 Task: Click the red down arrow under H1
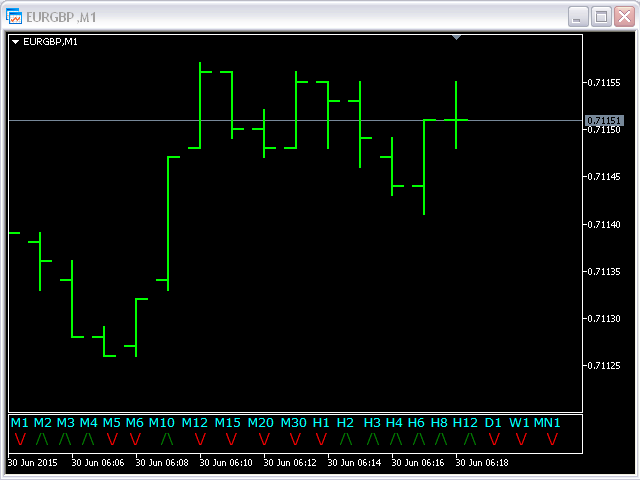tap(321, 440)
